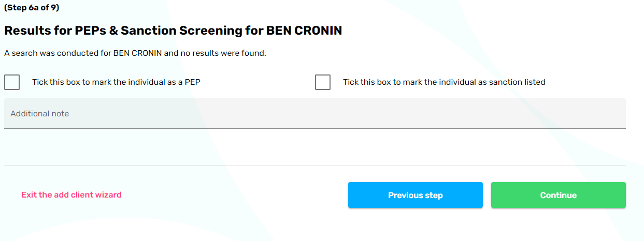
Task: Click the "Results for PEPs & Sanction Screening" heading
Action: tap(104, 31)
